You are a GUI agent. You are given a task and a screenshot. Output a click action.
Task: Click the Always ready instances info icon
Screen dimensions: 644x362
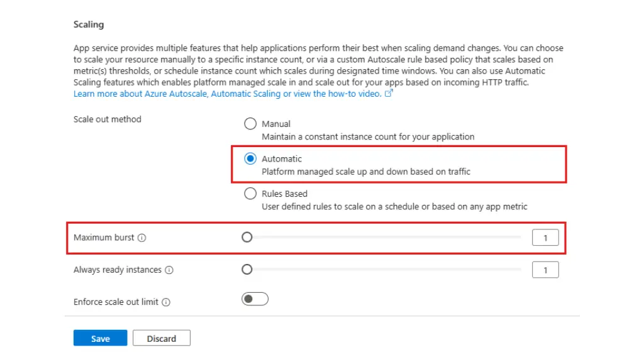(x=169, y=270)
